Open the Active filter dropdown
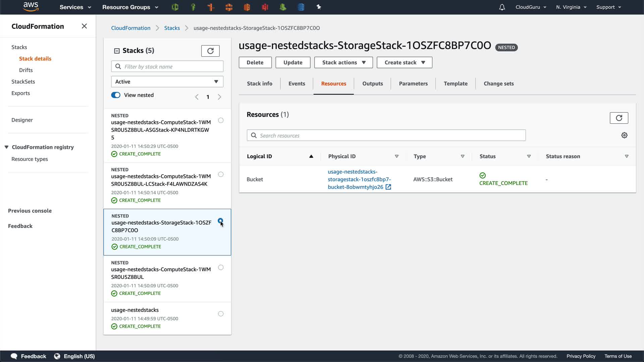The image size is (644, 362). 167,82
